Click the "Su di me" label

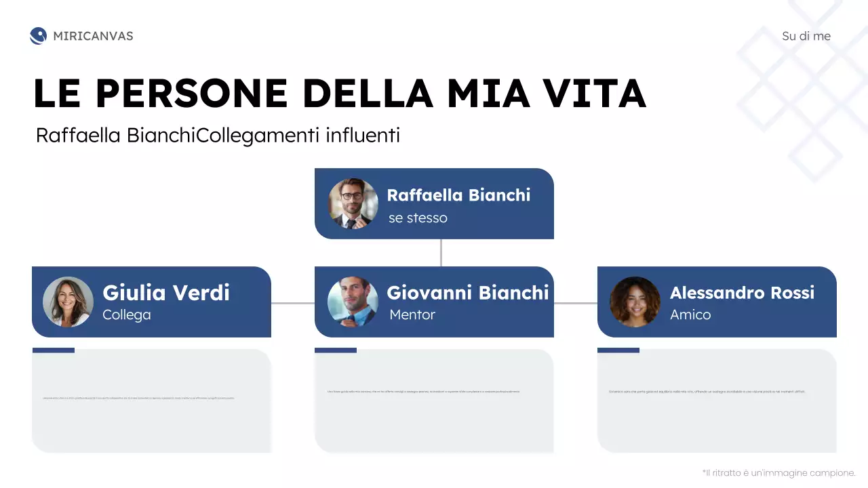pyautogui.click(x=806, y=36)
